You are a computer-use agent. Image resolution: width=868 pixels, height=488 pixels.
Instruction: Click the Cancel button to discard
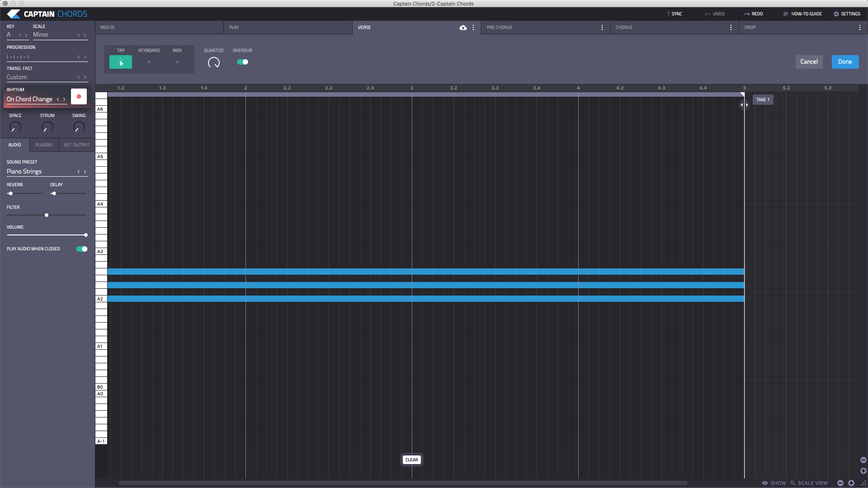(x=809, y=61)
